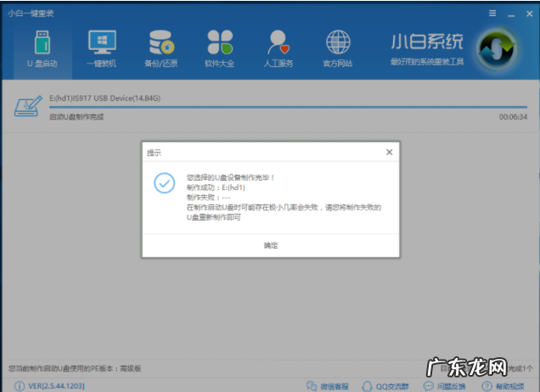Click the 小白系统 brand text

click(427, 42)
